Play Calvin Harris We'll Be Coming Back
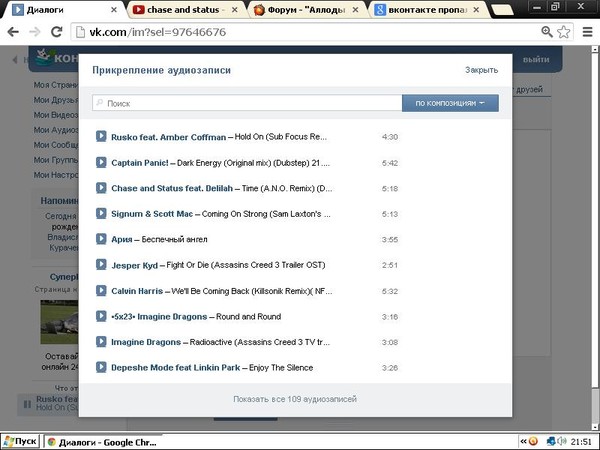The height and width of the screenshot is (450, 600). coord(101,291)
